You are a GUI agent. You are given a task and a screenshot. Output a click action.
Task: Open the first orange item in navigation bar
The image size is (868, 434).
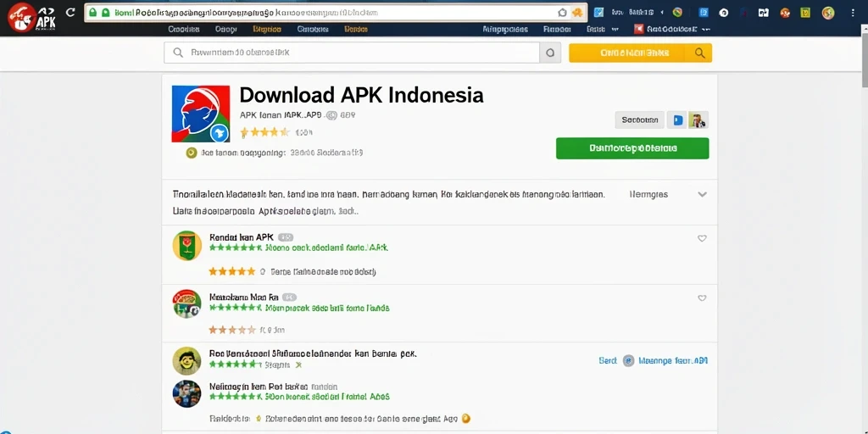pos(266,30)
